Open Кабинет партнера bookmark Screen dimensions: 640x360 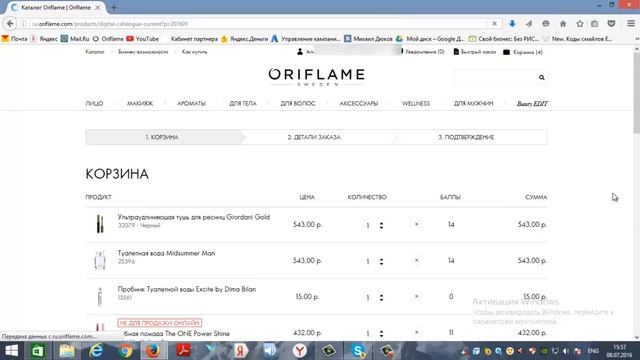194,39
